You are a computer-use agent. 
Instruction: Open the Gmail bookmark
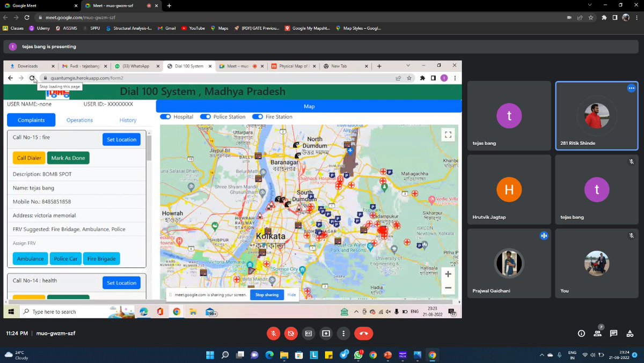tap(167, 28)
